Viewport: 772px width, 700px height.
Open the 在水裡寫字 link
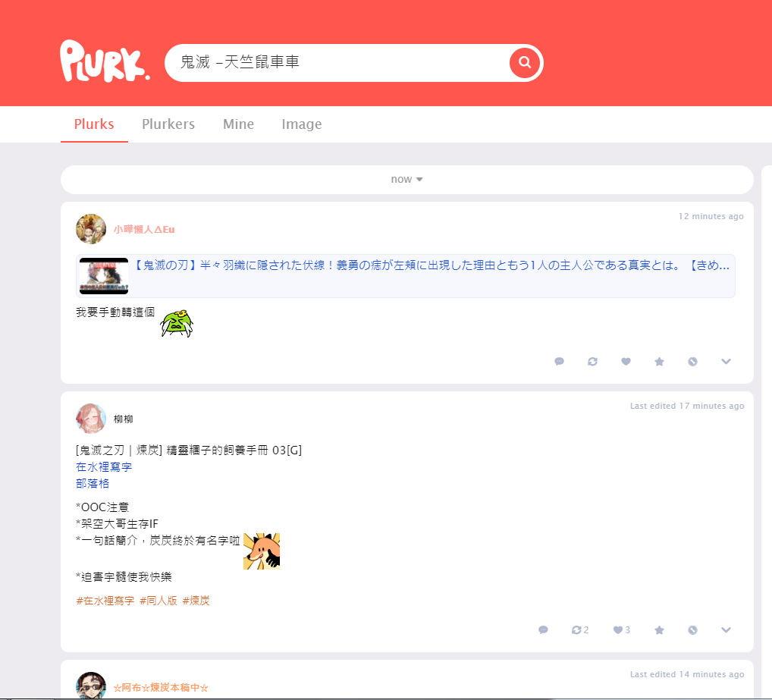pos(104,466)
